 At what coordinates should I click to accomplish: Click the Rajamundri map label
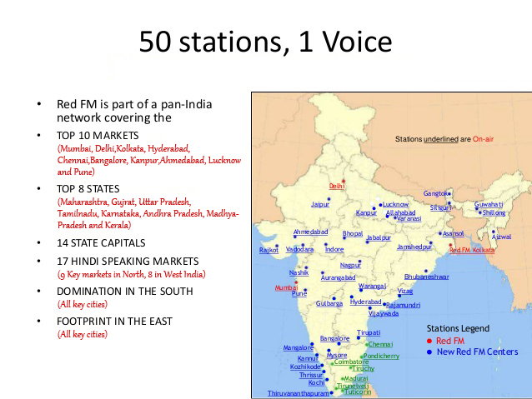[x=403, y=306]
